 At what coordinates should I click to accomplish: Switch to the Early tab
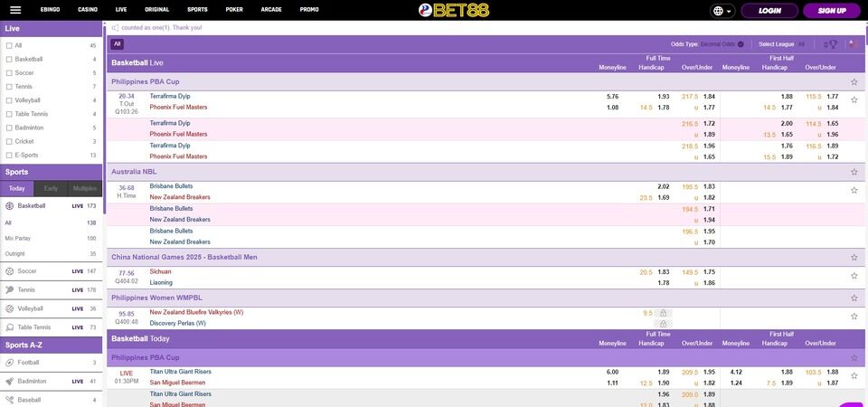51,189
